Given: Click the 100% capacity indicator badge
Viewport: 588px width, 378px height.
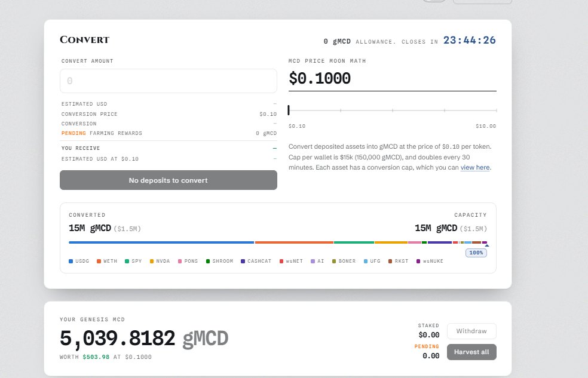Looking at the screenshot, I should [x=476, y=253].
